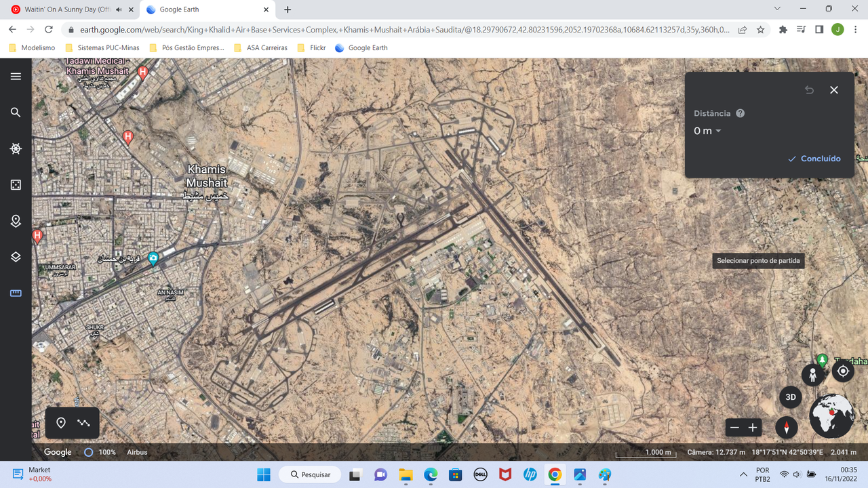Click the help icon beside Distância
This screenshot has height=488, width=868.
[741, 113]
